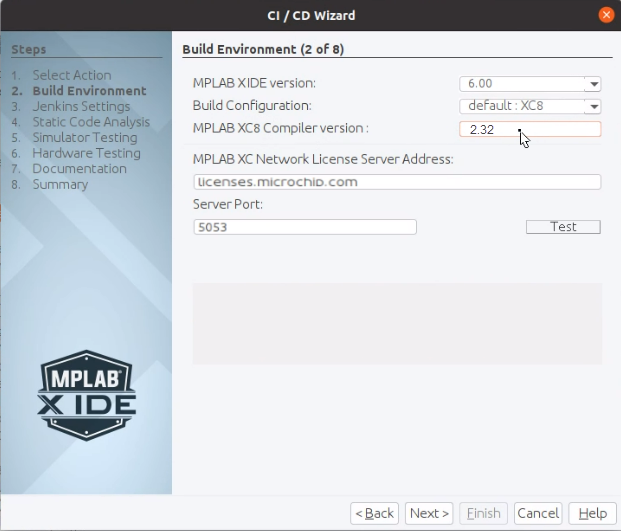Viewport: 621px width, 531px height.
Task: Click the Static Code Analysis step
Action: click(x=91, y=122)
